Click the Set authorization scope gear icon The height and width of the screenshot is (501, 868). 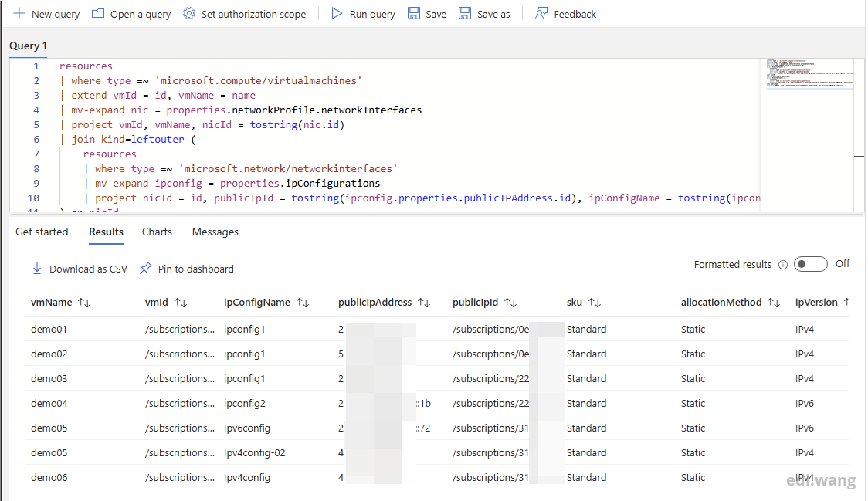point(188,13)
